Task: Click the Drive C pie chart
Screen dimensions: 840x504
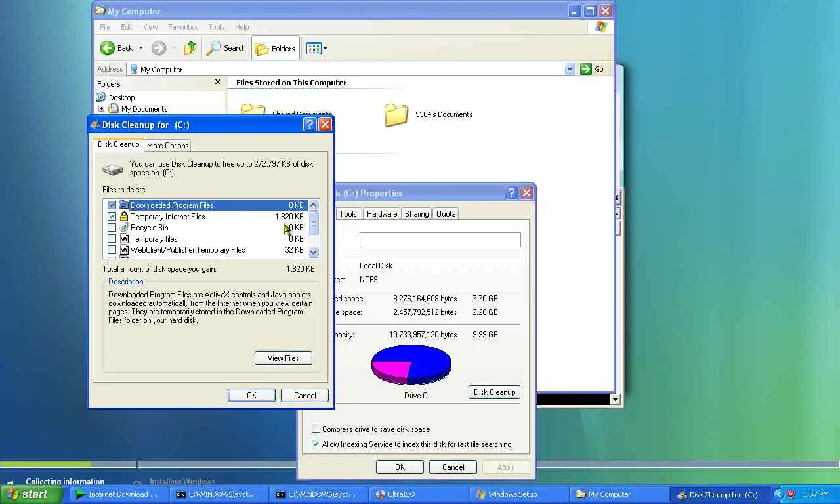Action: (411, 364)
